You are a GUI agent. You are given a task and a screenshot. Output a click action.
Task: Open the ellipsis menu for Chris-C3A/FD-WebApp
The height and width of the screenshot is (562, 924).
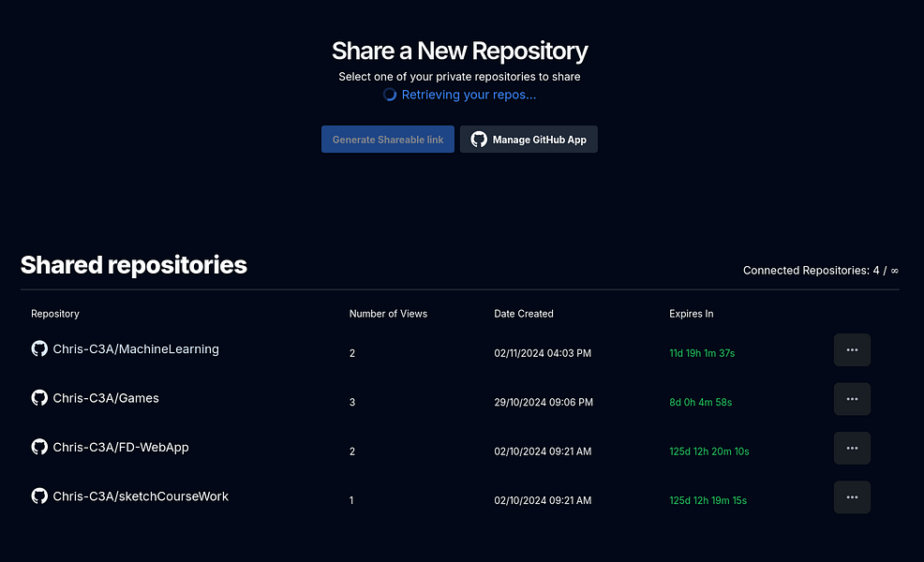coord(852,448)
